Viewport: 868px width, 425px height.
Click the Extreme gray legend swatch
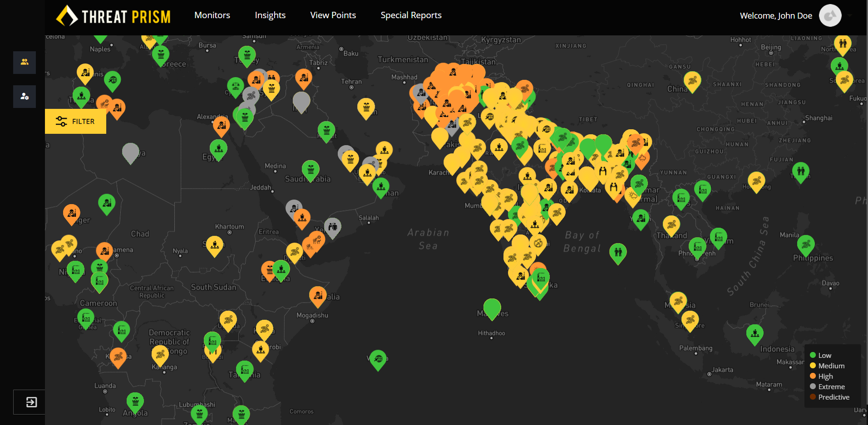click(x=813, y=387)
